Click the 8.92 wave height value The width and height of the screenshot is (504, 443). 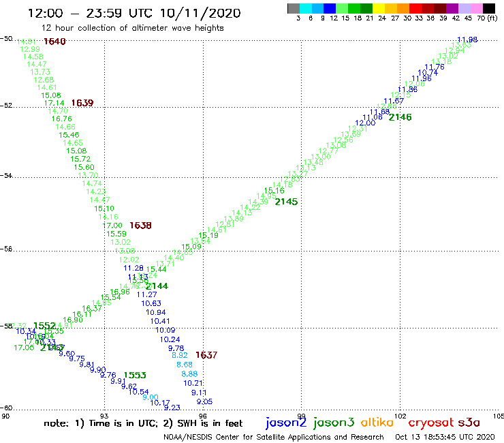[180, 355]
